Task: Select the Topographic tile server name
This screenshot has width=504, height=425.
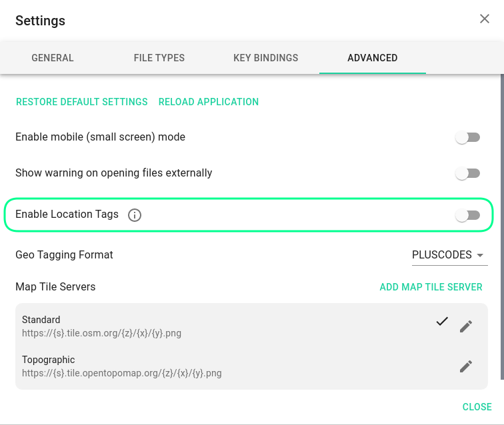Action: (48, 360)
